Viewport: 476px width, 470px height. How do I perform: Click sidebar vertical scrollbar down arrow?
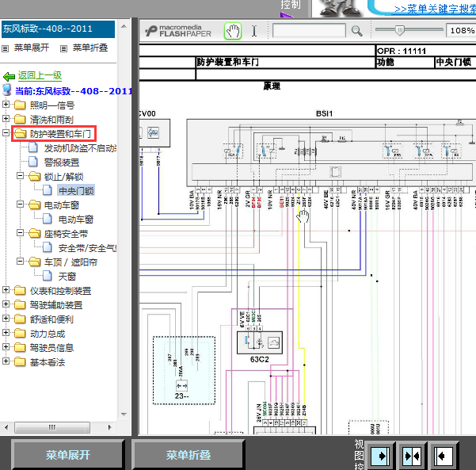pyautogui.click(x=124, y=415)
